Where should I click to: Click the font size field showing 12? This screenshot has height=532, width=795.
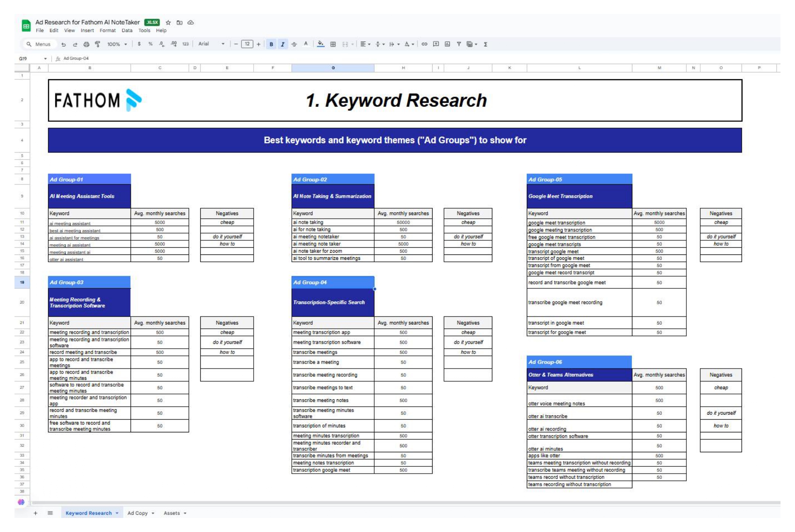click(247, 44)
